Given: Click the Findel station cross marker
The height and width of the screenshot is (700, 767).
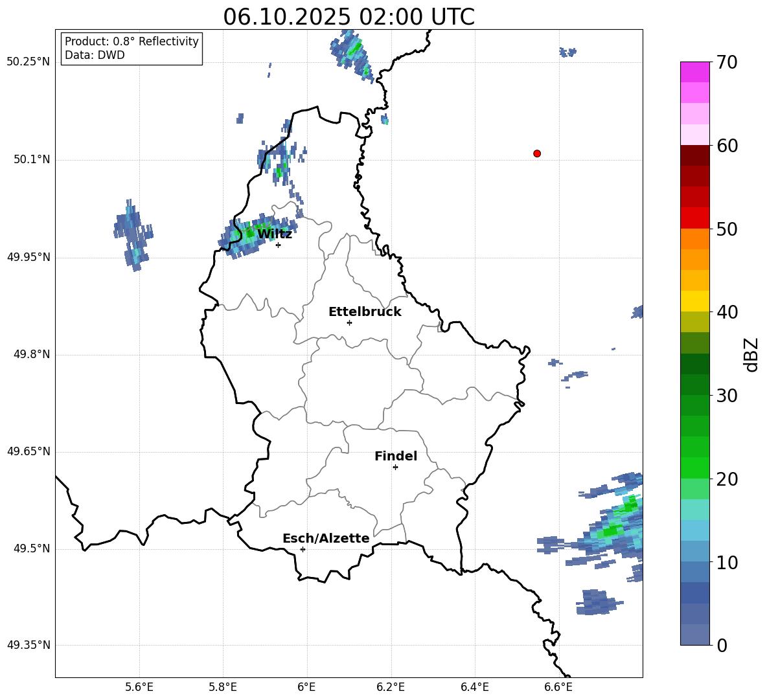Looking at the screenshot, I should [x=395, y=468].
